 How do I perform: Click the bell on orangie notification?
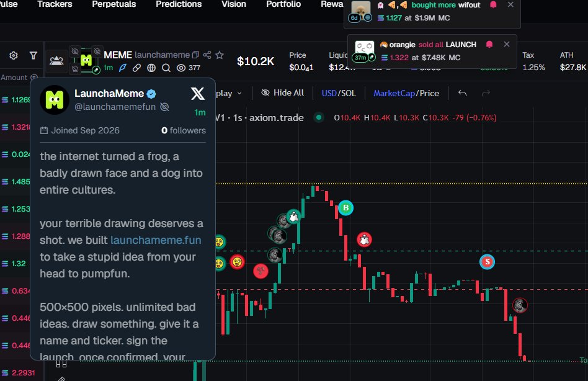tap(489, 44)
